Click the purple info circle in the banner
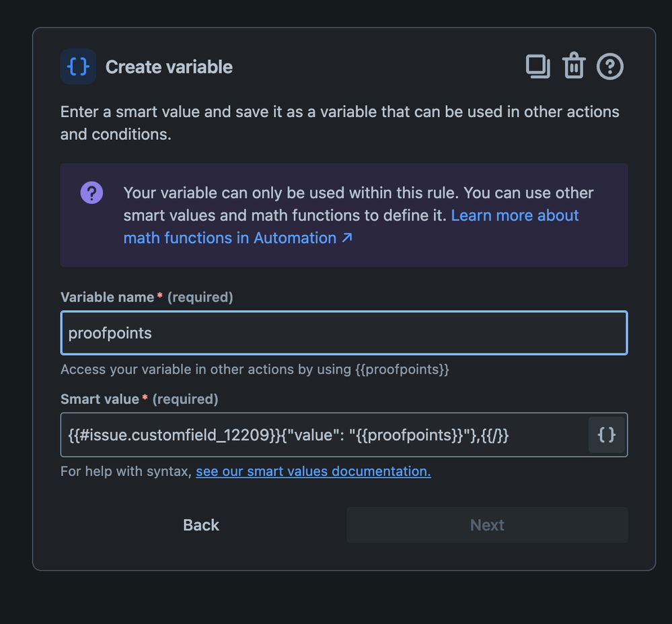The width and height of the screenshot is (672, 624). click(91, 193)
